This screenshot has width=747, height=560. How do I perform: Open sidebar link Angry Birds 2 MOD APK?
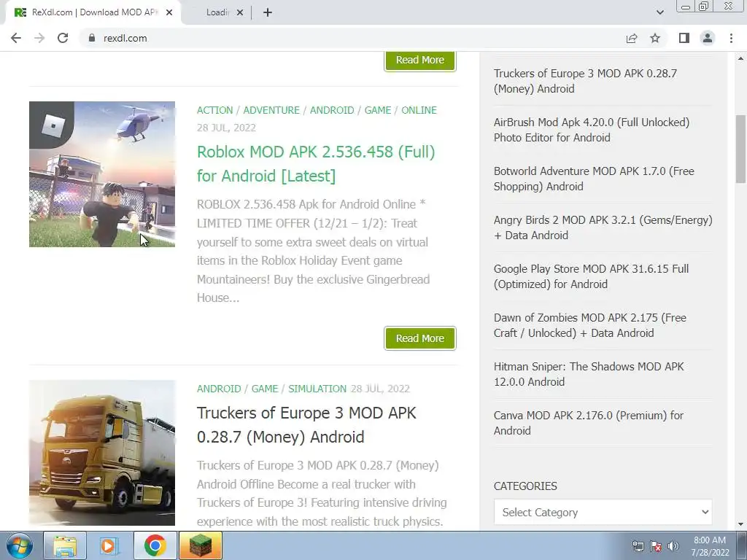(x=603, y=227)
